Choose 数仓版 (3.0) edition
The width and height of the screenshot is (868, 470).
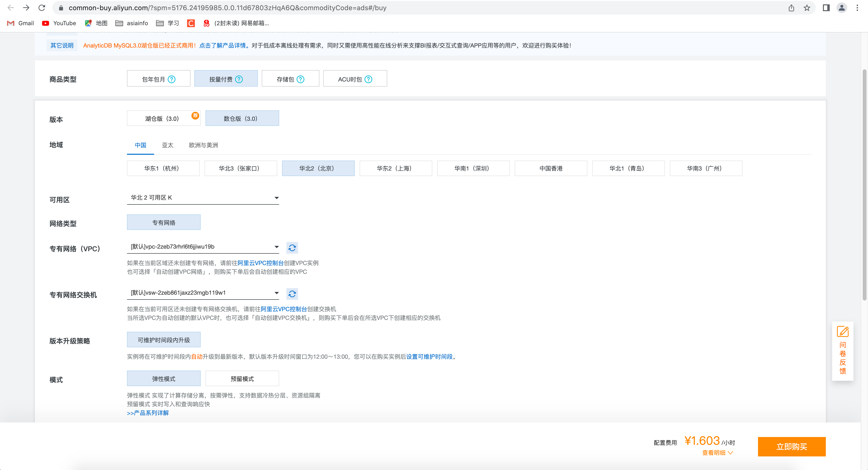[x=242, y=118]
